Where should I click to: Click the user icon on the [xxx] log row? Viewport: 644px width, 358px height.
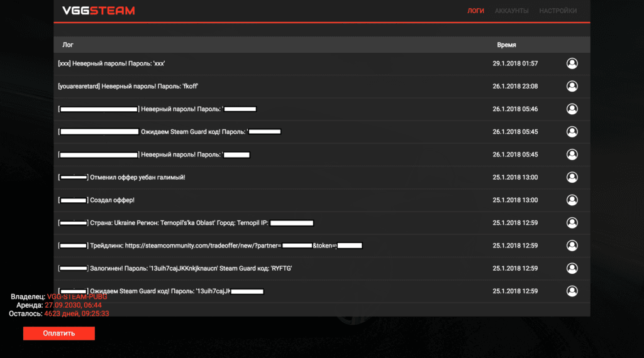click(x=572, y=63)
